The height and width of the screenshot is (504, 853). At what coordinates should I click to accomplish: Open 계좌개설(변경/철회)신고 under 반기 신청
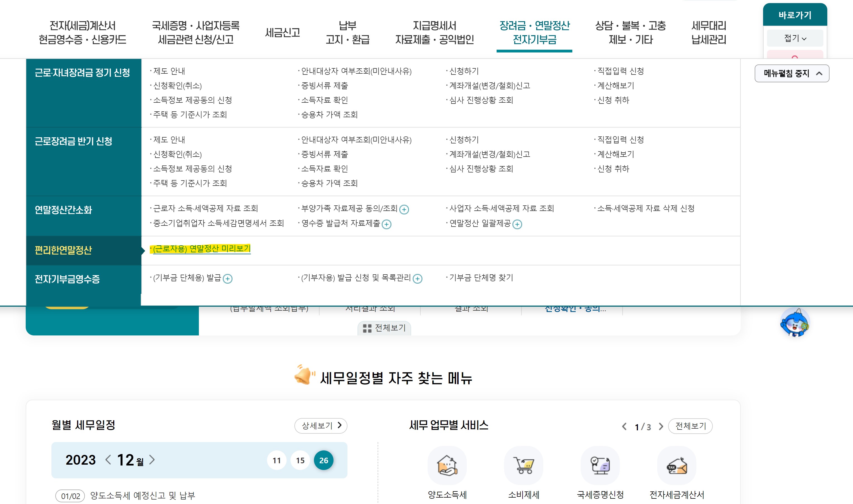pos(490,155)
